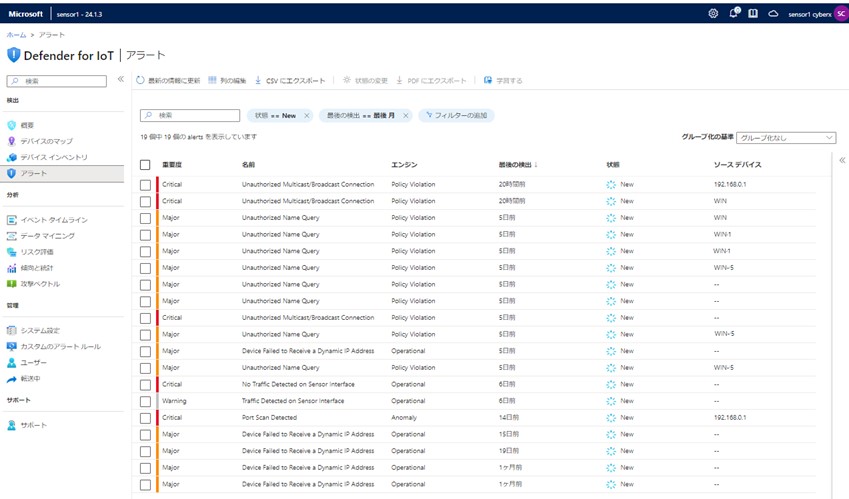Check the last Device Failed row at the bottom
This screenshot has width=849, height=499.
(145, 484)
